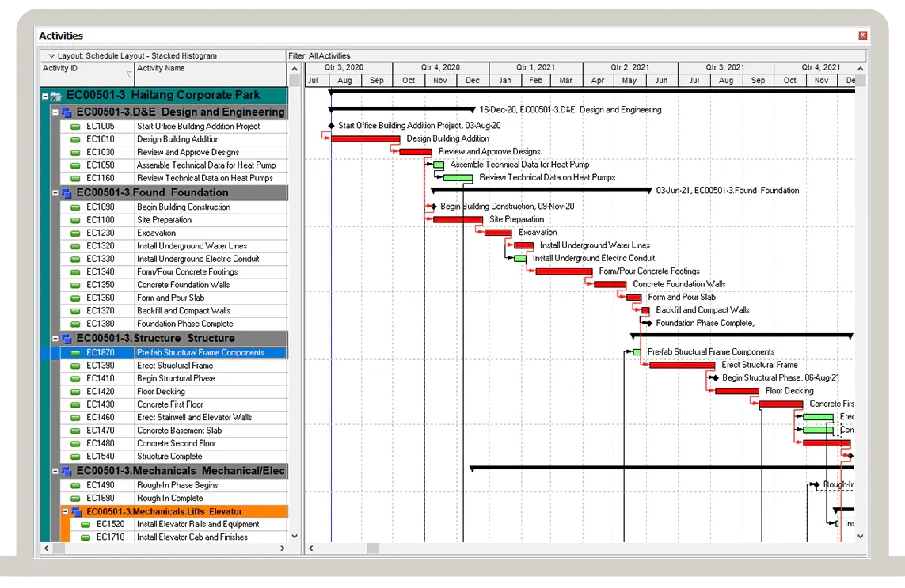Click the green activity icon for EC1090
Viewport: 905px width, 588px height.
75,207
